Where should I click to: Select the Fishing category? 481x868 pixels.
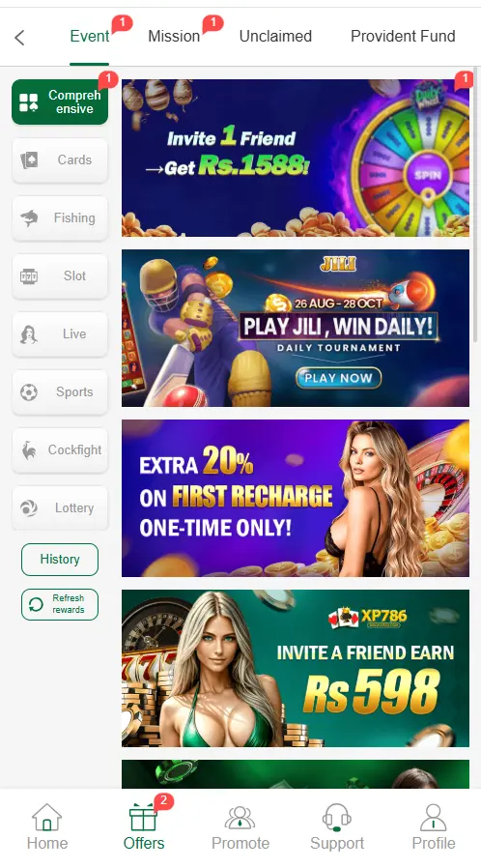pos(60,218)
